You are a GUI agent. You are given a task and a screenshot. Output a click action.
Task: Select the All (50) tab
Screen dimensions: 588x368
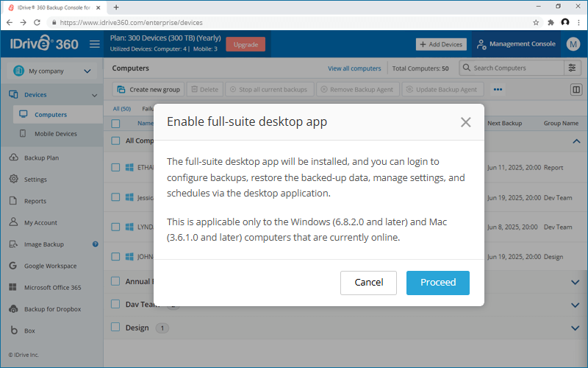point(122,108)
